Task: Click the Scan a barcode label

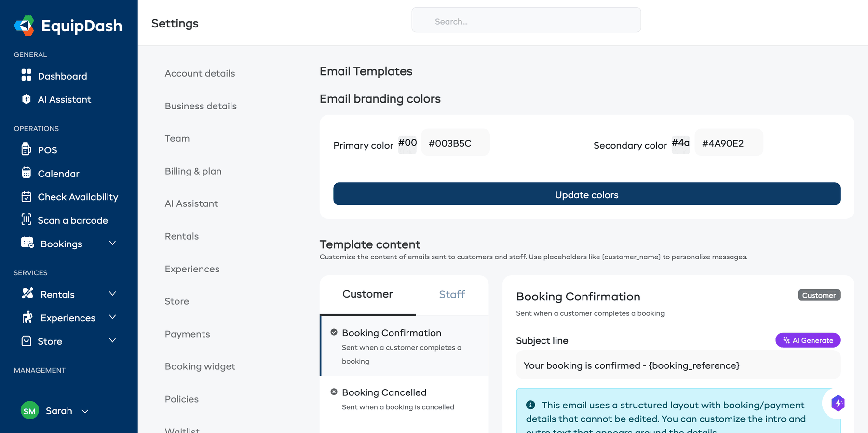Action: 73,220
